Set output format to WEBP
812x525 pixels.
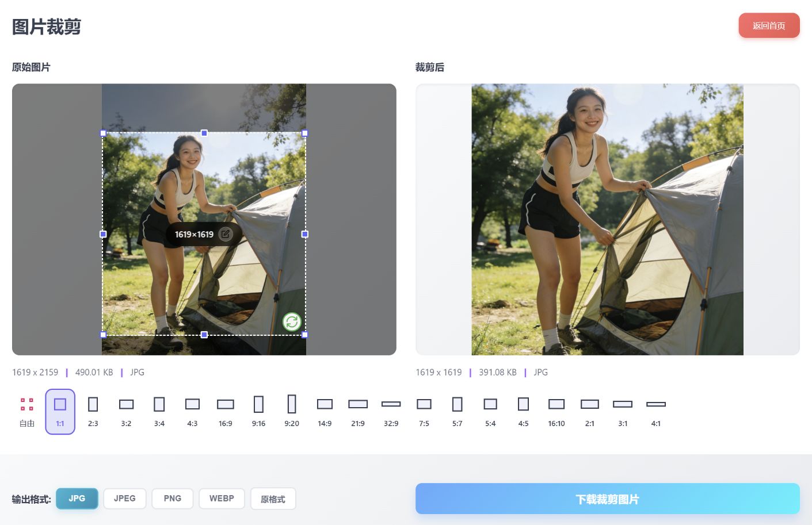222,499
